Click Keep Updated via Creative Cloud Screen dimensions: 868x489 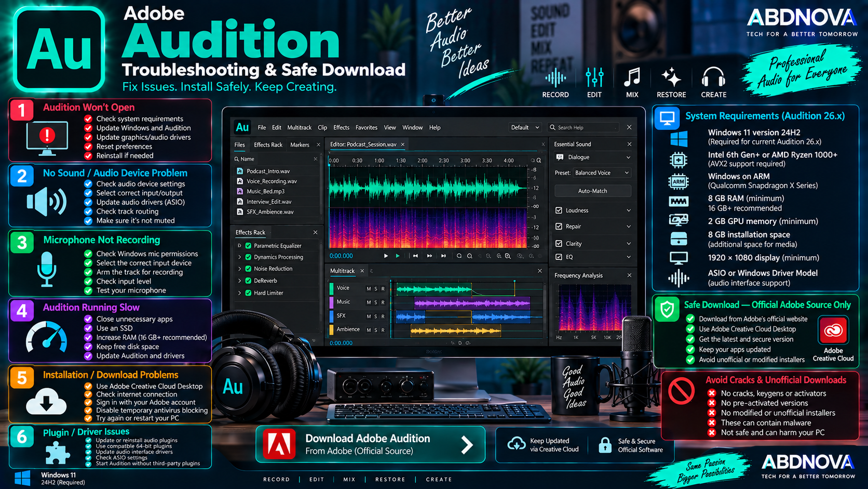[542, 445]
